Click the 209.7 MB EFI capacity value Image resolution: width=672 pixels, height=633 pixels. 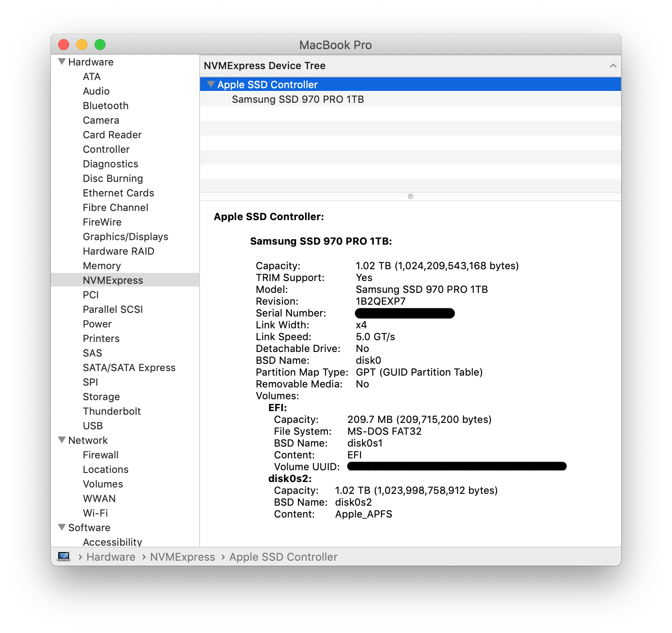[420, 419]
